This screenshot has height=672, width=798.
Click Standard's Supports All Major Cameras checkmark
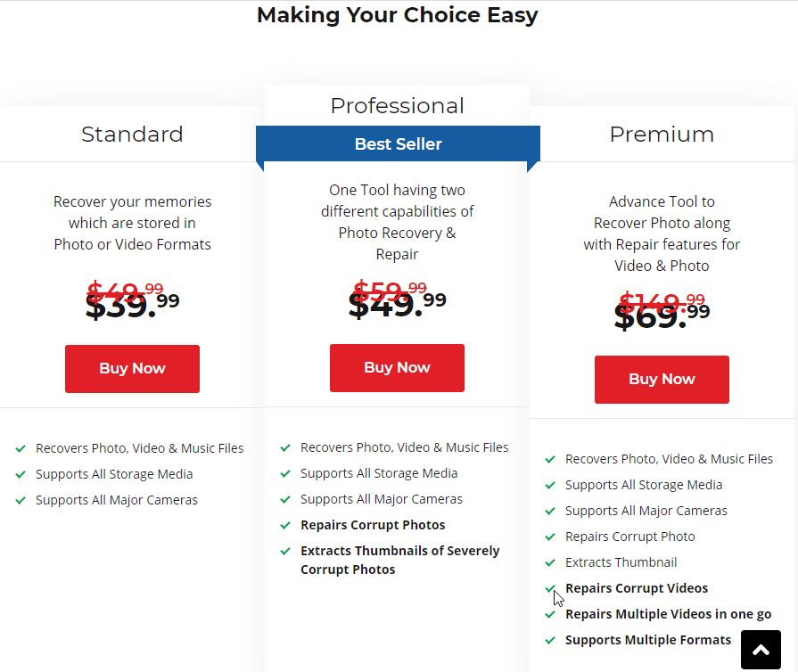point(21,500)
